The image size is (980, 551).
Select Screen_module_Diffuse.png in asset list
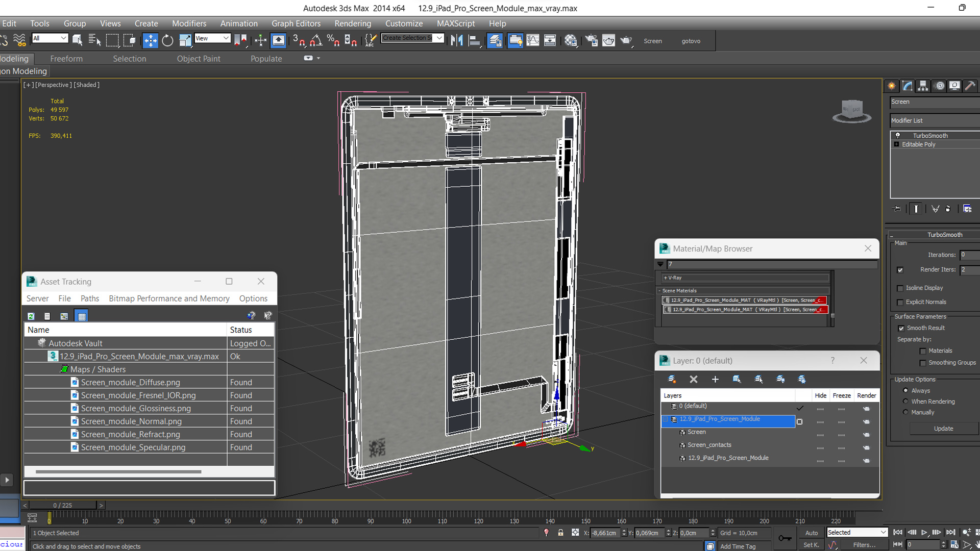click(130, 382)
